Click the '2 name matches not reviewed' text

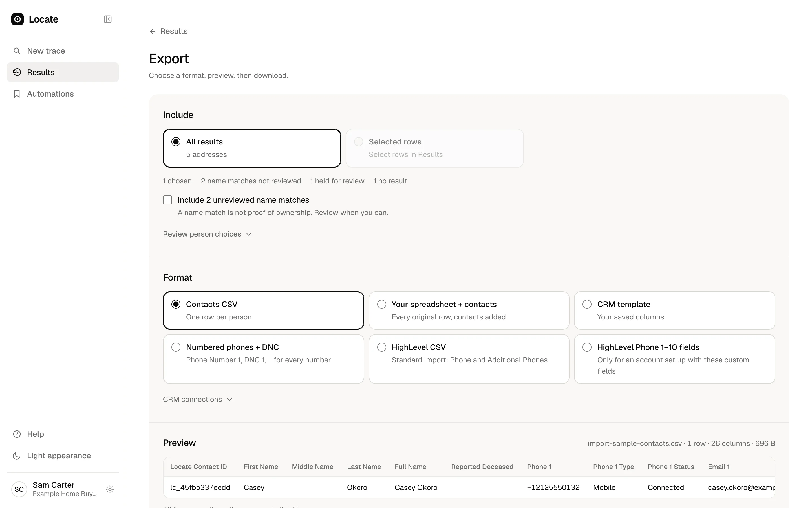click(251, 181)
